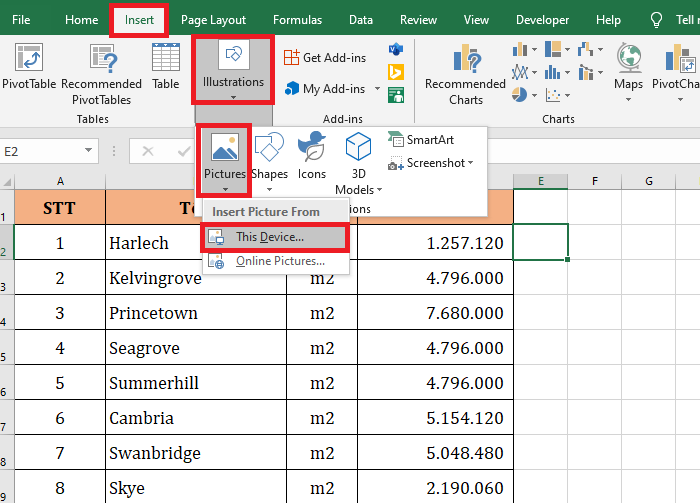700x503 pixels.
Task: Select the Shapes icon
Action: [x=269, y=153]
